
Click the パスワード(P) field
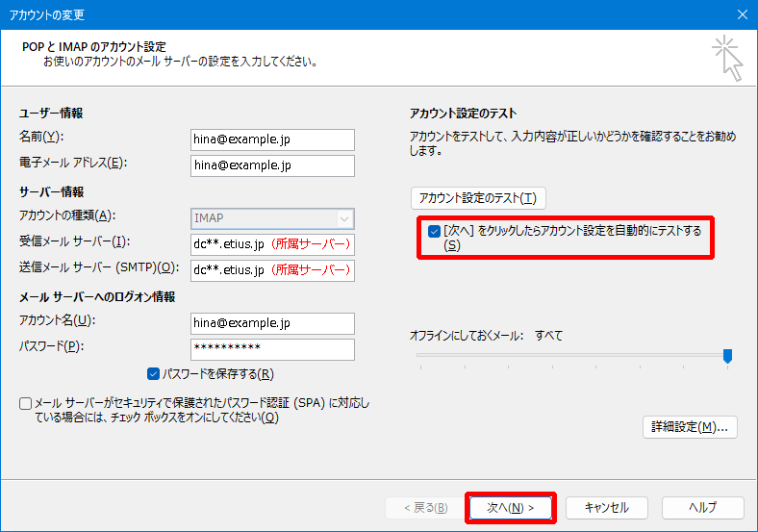[x=272, y=349]
